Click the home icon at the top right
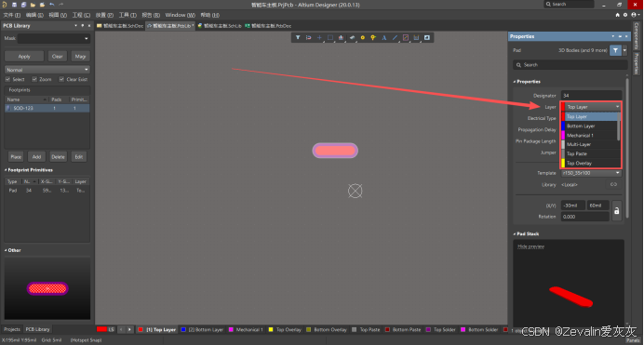The image size is (644, 345). [617, 15]
